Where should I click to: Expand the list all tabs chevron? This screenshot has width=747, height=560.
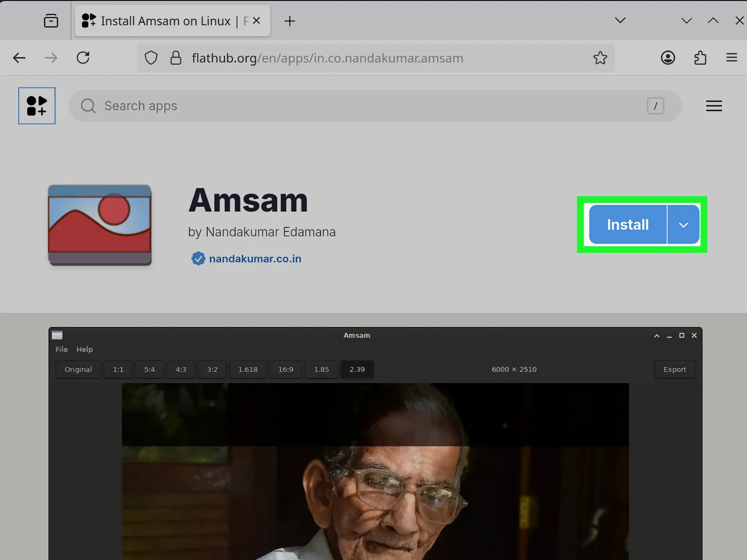(x=620, y=20)
